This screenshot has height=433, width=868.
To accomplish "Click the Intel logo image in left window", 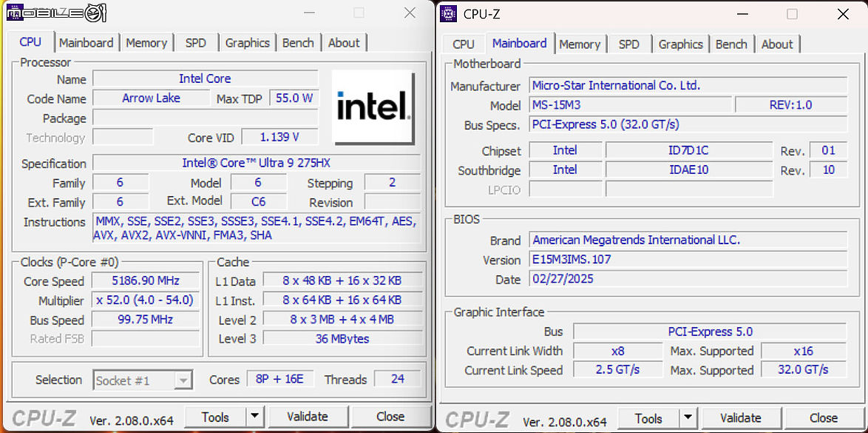I will pyautogui.click(x=373, y=107).
